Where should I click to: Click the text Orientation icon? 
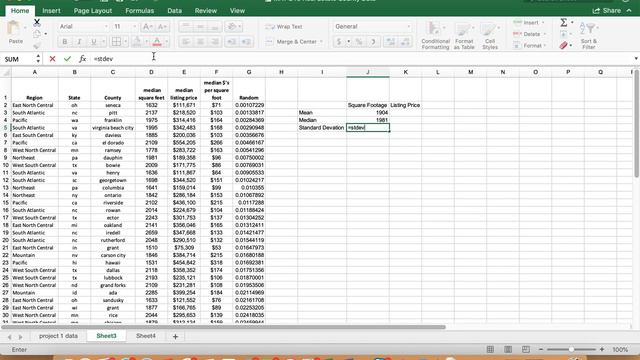(x=232, y=27)
